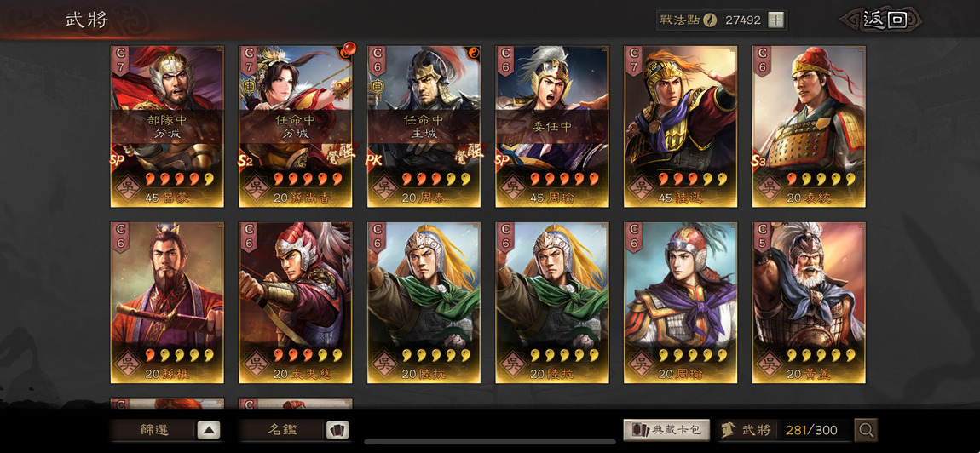The width and height of the screenshot is (980, 453).
Task: Select the 陸遜 general card
Action: (681, 126)
